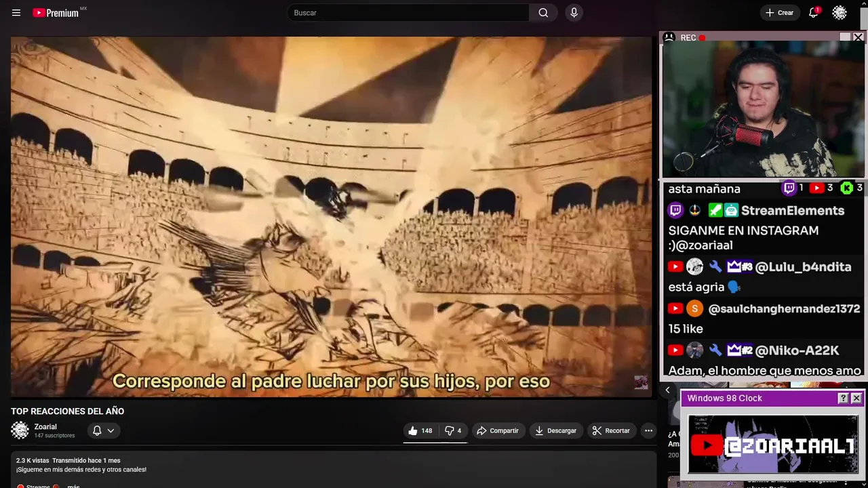Click the Recortar clip button
Screen dimensions: 868x488
click(x=611, y=430)
